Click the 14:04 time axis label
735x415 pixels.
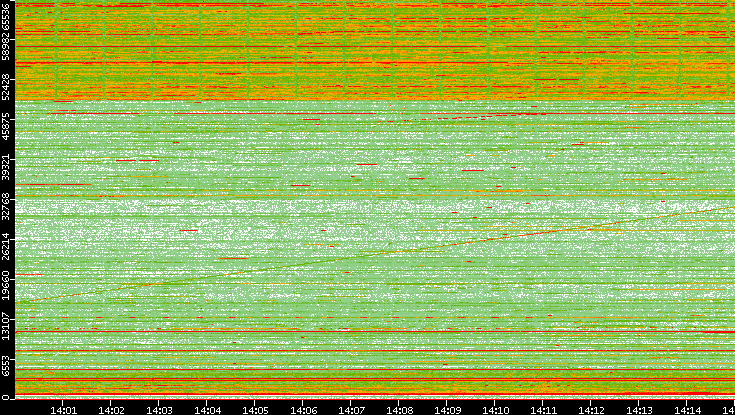[x=207, y=410]
